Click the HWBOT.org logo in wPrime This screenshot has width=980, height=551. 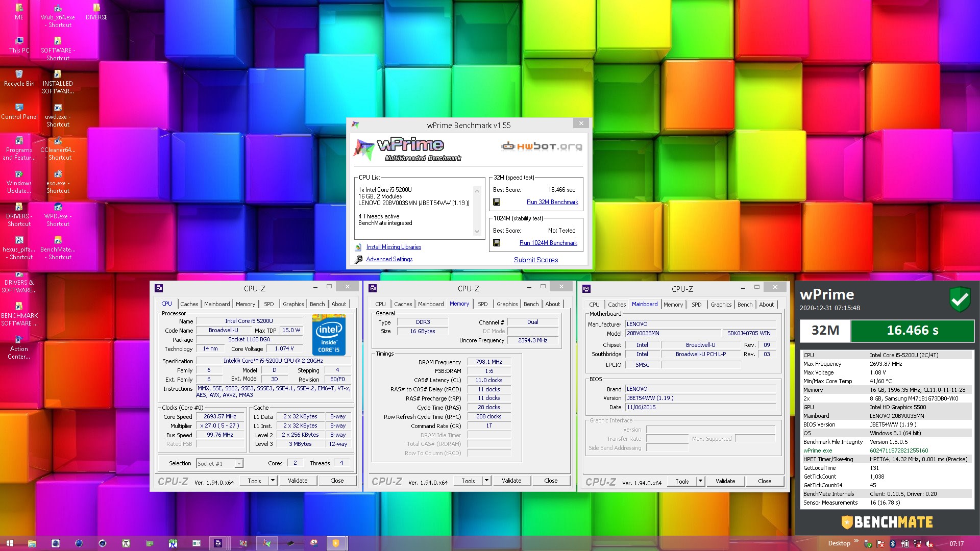[x=542, y=146]
